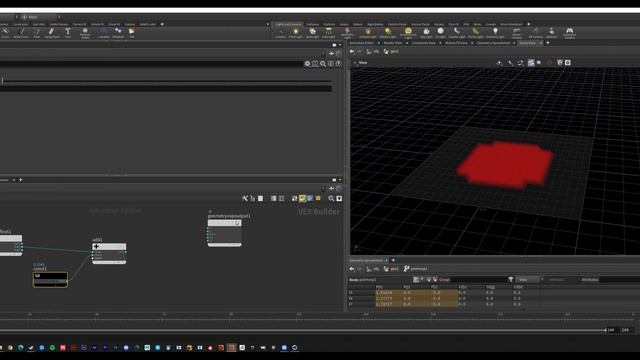This screenshot has width=640, height=360.
Task: Click the obj path in the viewport bar
Action: coord(373,52)
